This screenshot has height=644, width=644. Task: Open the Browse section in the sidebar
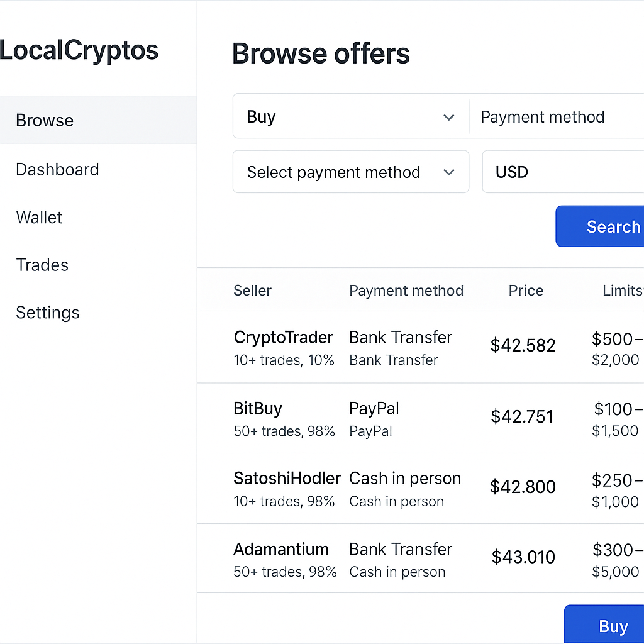click(x=45, y=120)
